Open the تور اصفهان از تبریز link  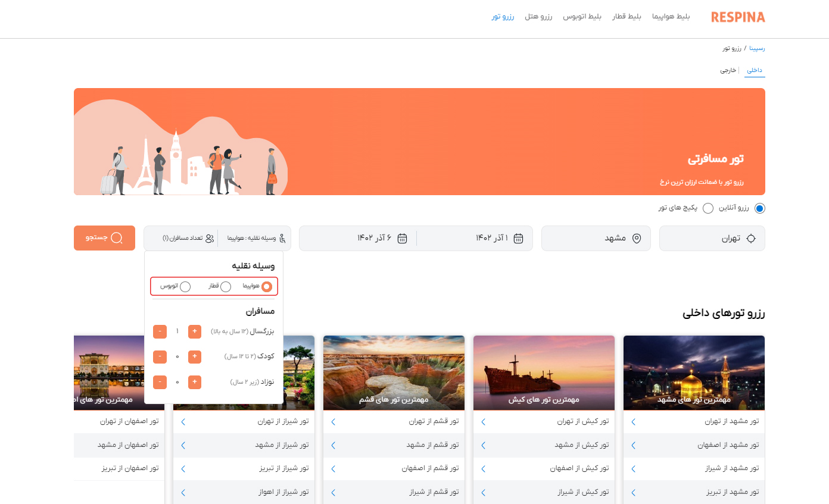(128, 468)
